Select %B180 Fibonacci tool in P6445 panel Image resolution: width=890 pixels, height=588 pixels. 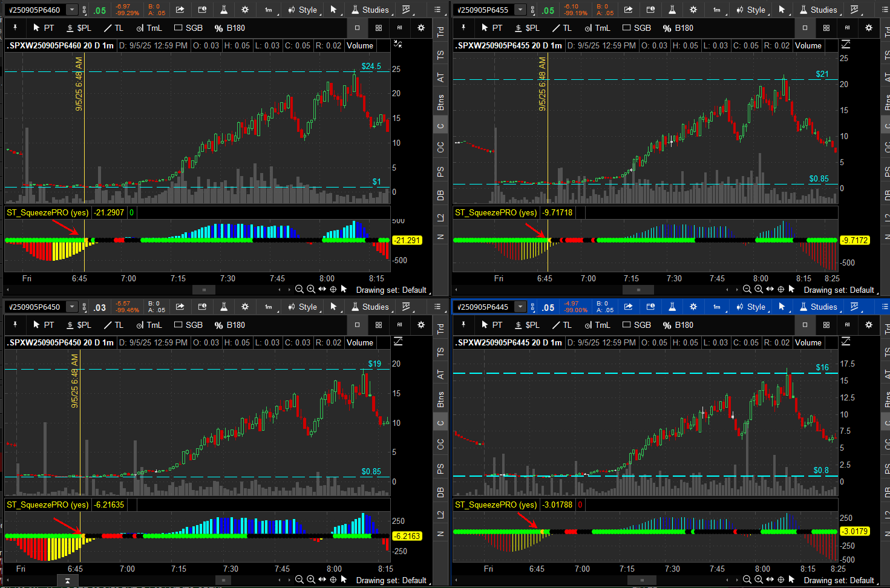[x=678, y=325]
